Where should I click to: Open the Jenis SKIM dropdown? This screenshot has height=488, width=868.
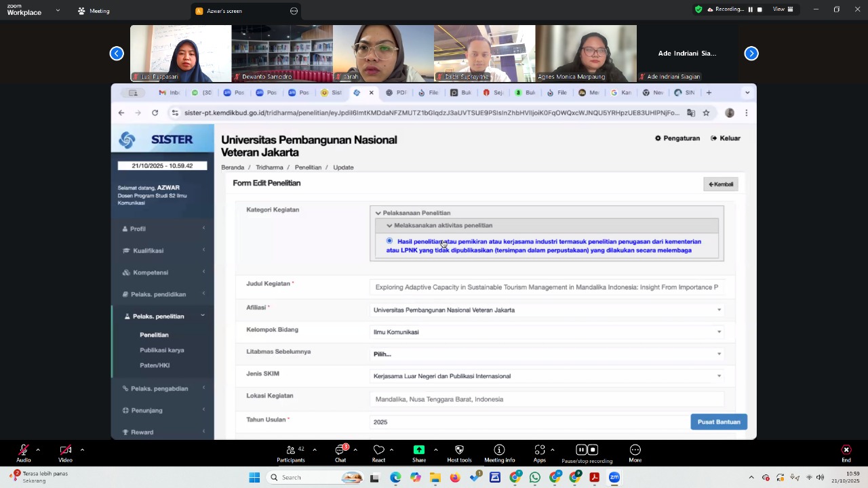[546, 376]
